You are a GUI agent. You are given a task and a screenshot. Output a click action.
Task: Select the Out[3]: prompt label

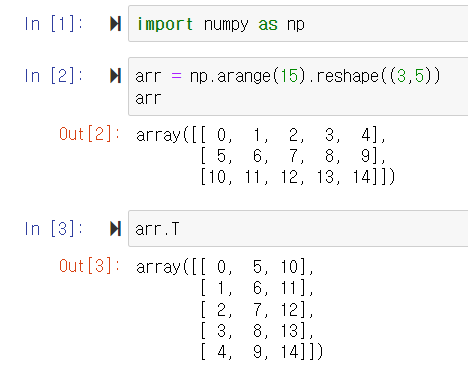(x=90, y=266)
